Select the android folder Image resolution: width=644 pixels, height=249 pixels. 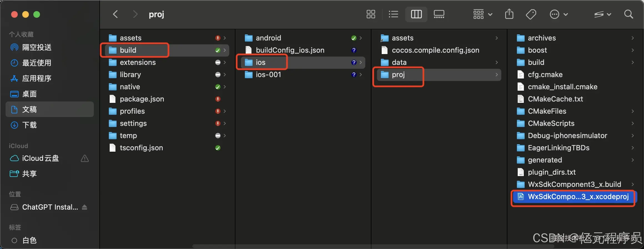[303, 38]
